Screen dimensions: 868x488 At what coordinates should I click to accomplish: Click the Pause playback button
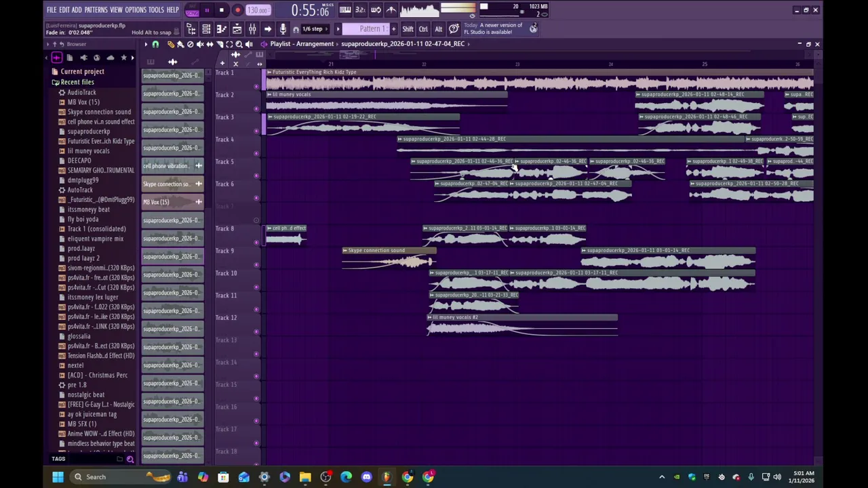[207, 10]
